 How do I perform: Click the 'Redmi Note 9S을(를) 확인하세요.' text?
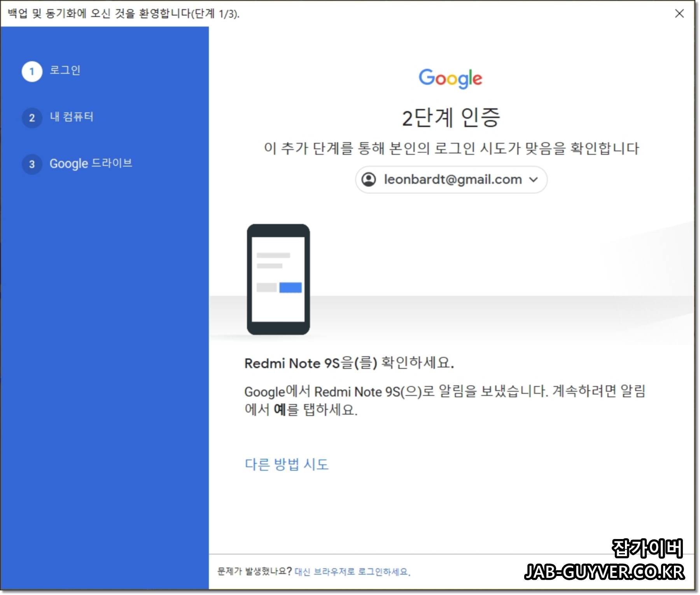(349, 363)
